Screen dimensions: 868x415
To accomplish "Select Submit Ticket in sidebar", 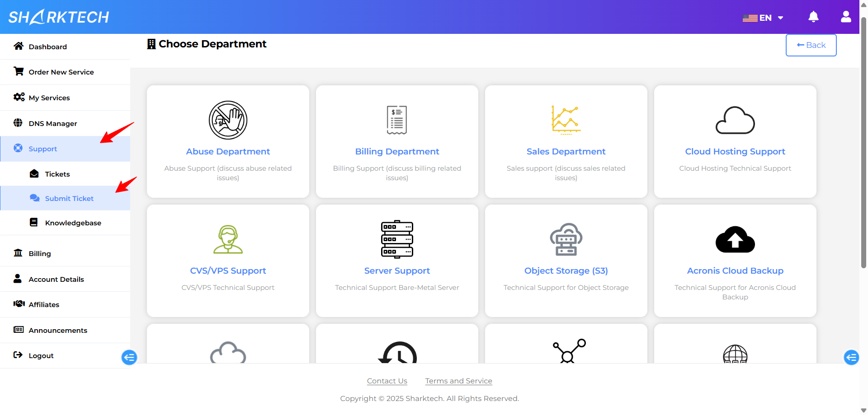I will tap(65, 198).
